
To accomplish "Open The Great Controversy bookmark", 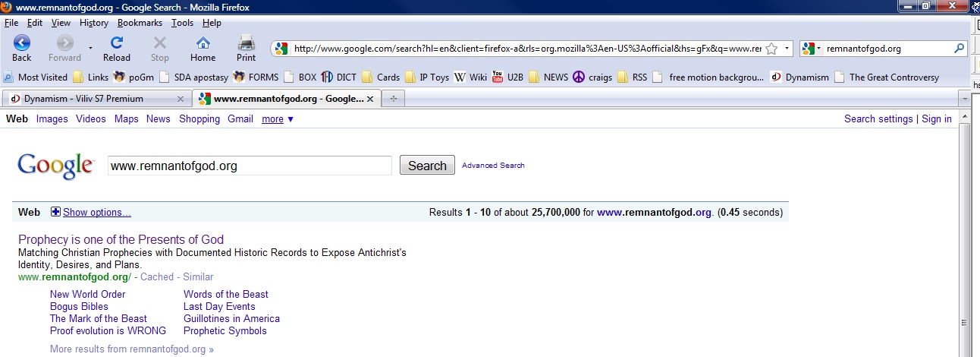I will click(x=886, y=77).
